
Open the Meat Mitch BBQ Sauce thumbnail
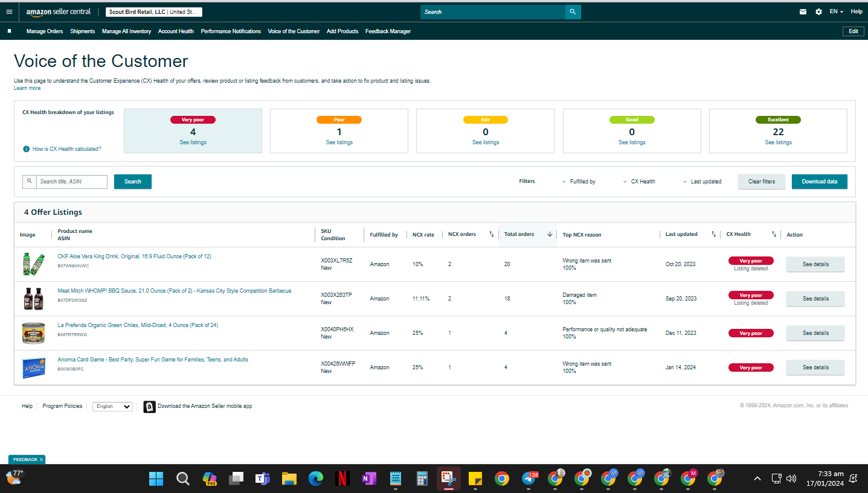click(x=33, y=299)
